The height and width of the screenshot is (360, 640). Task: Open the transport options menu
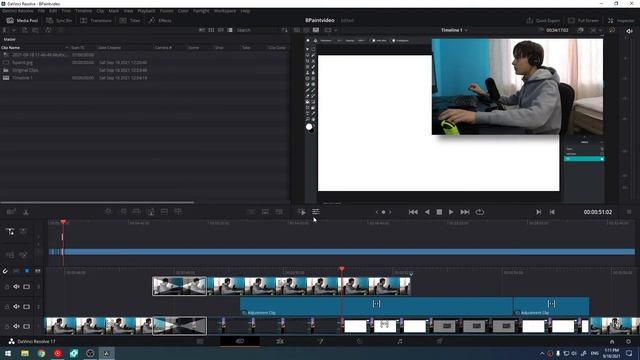coord(629,212)
